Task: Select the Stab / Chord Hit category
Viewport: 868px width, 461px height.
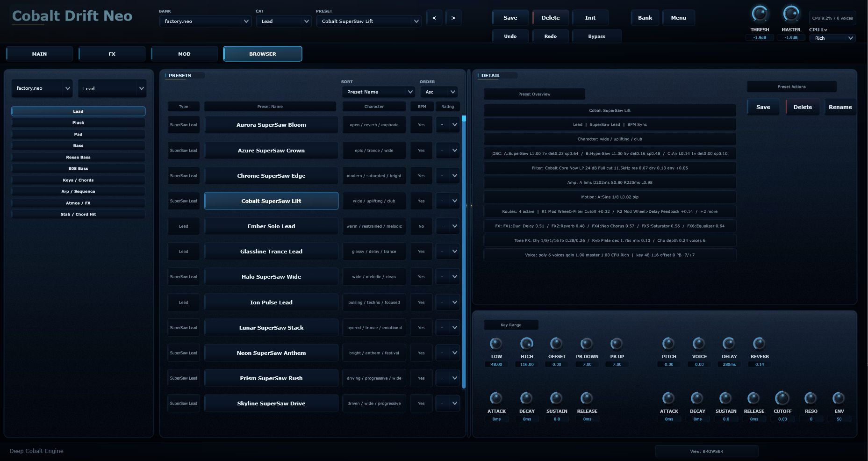Action: coord(78,214)
